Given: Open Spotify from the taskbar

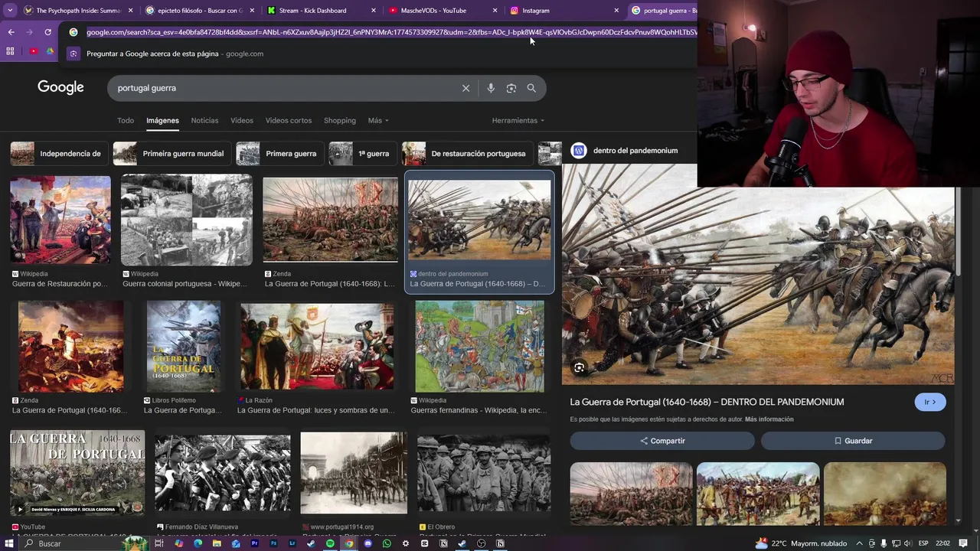Looking at the screenshot, I should click(x=330, y=543).
